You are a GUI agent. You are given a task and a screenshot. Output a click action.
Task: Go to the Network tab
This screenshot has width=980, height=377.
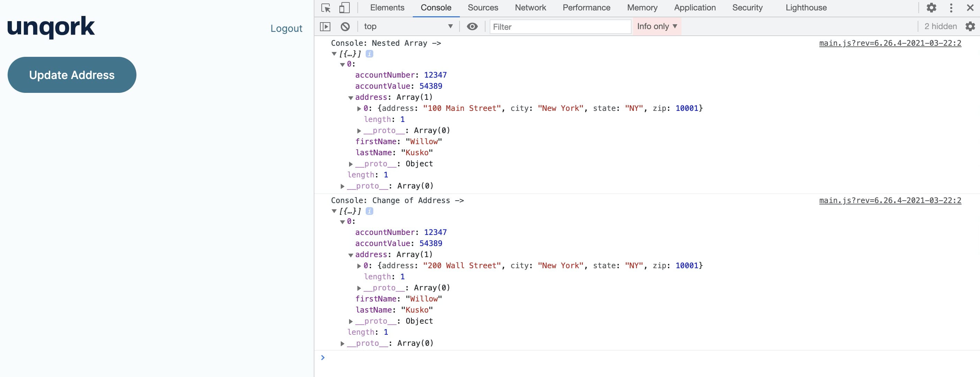(530, 8)
